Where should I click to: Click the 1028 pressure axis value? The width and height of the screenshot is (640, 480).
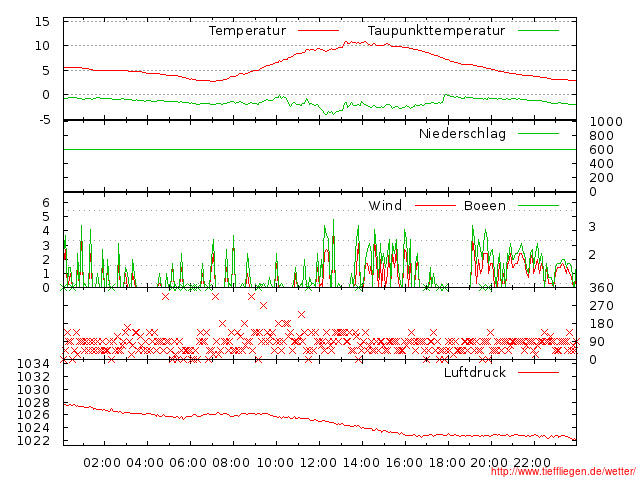point(33,402)
